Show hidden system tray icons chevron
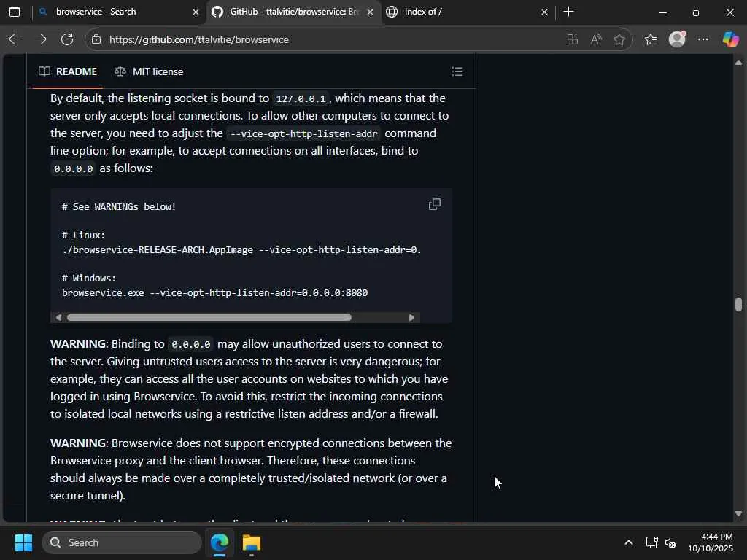 [x=629, y=542]
